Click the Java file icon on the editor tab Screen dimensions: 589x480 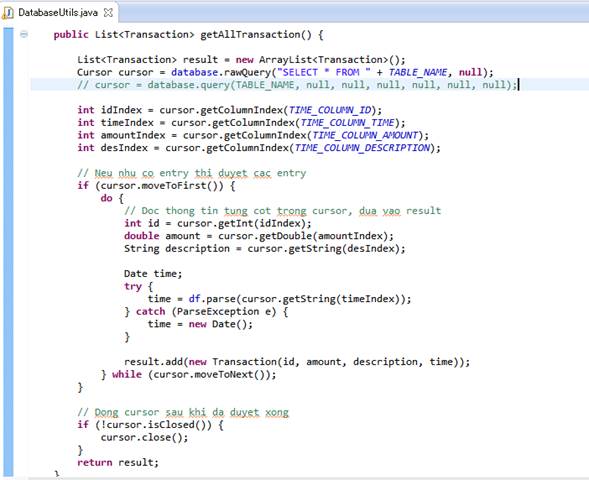(8, 13)
